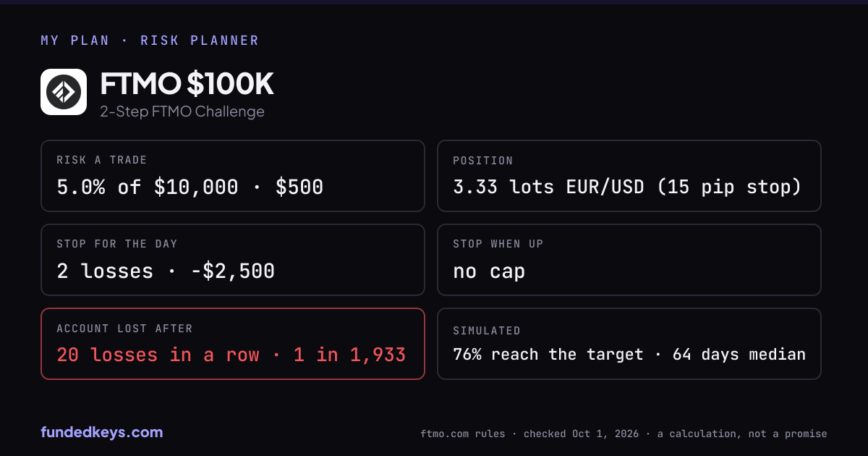Screen dimensions: 868x456
Task: Select the Risk A Trade card
Action: 233,176
